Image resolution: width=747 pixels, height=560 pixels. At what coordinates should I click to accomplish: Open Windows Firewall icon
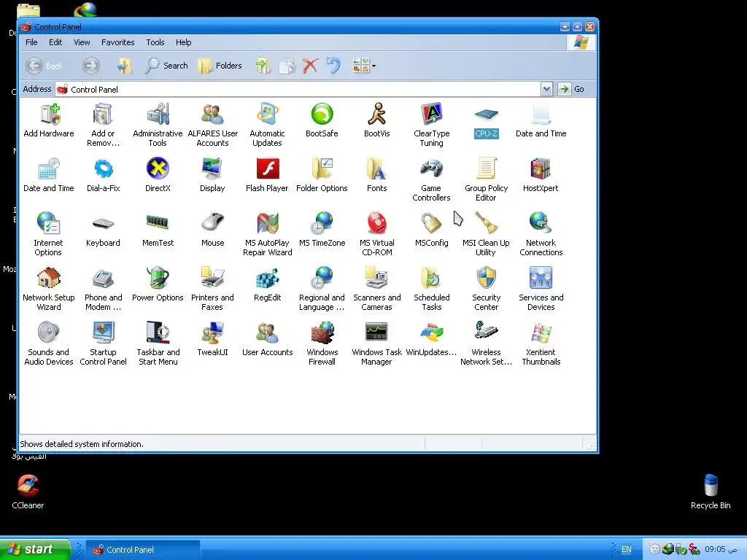(322, 344)
